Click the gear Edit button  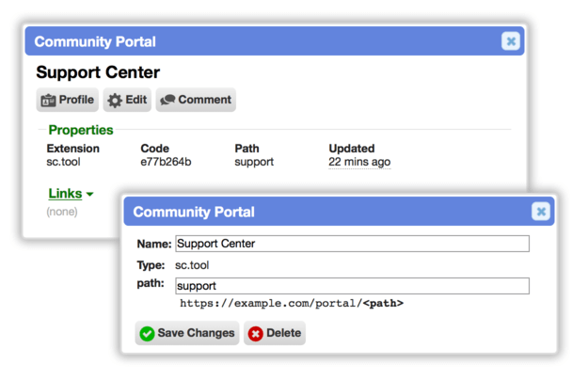pos(127,100)
